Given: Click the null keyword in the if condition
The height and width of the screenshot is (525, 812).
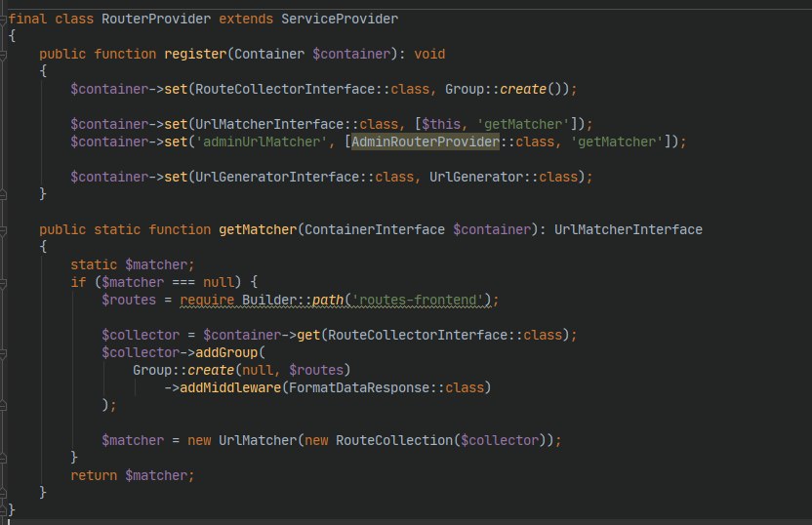Looking at the screenshot, I should 219,283.
